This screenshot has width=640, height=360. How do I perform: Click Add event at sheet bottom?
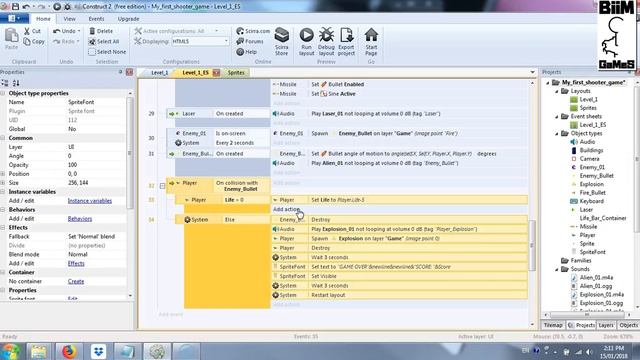pyautogui.click(x=171, y=314)
